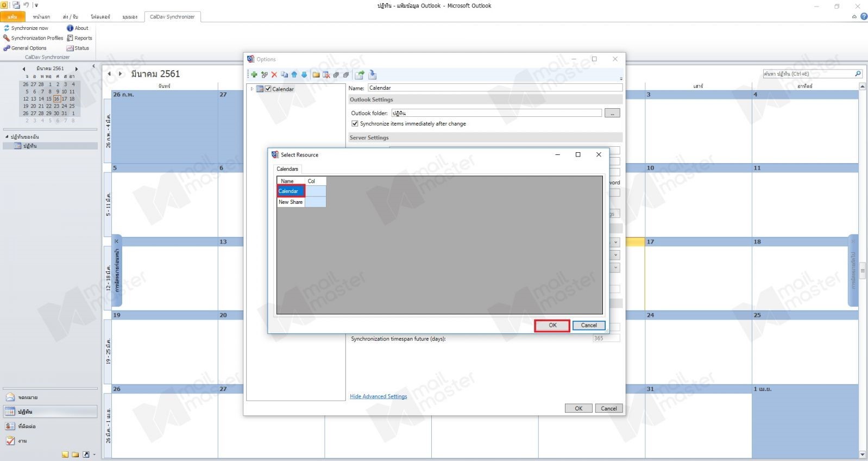The height and width of the screenshot is (461, 868).
Task: Click Folder List icon at navigation bottom
Action: coord(76,454)
